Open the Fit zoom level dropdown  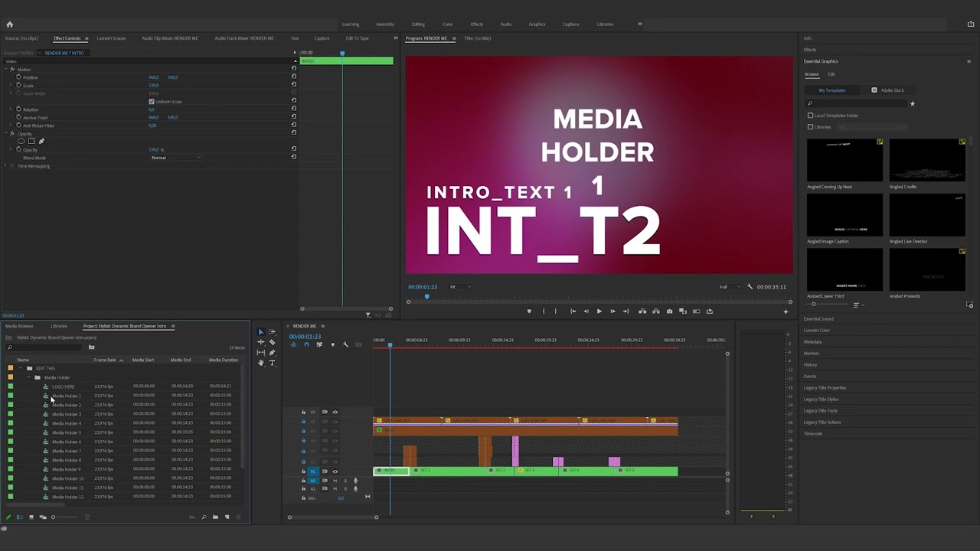(459, 287)
